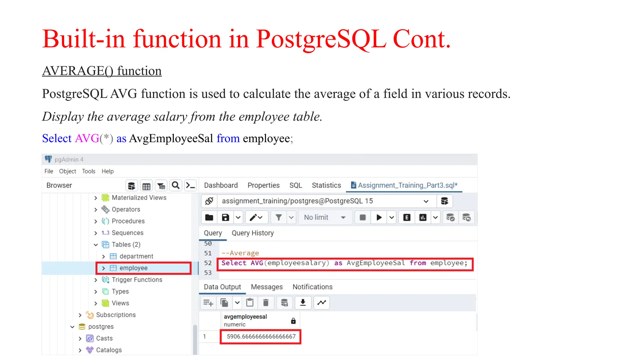
Task: Select the Views tree item
Action: (x=120, y=303)
